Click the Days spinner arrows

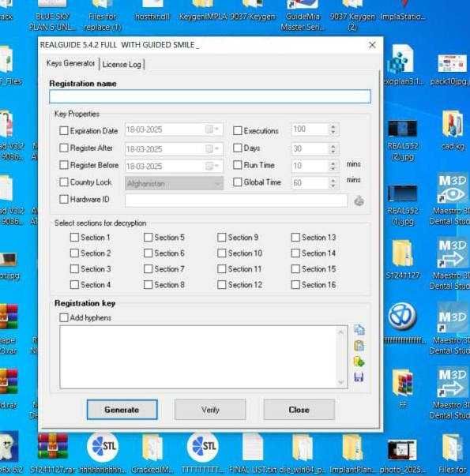[x=333, y=148]
